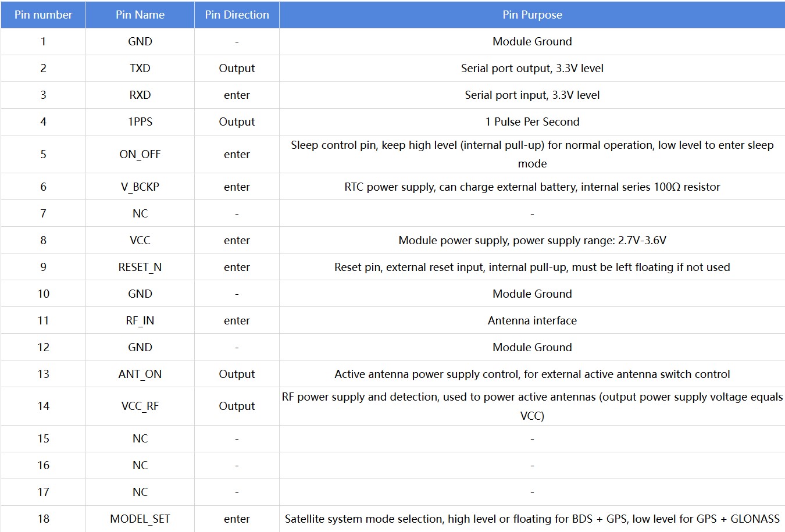Select the VCC_RF pin name cell
The image size is (785, 532).
click(140, 406)
